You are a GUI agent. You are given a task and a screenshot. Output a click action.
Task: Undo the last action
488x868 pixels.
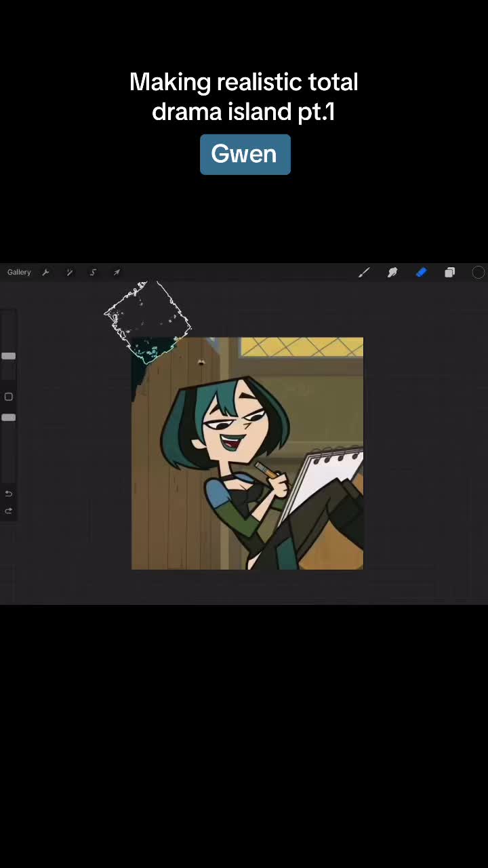click(x=8, y=494)
